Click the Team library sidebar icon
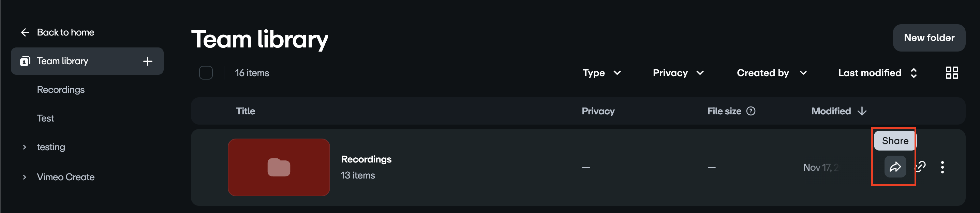The width and height of the screenshot is (980, 213). coord(24,61)
